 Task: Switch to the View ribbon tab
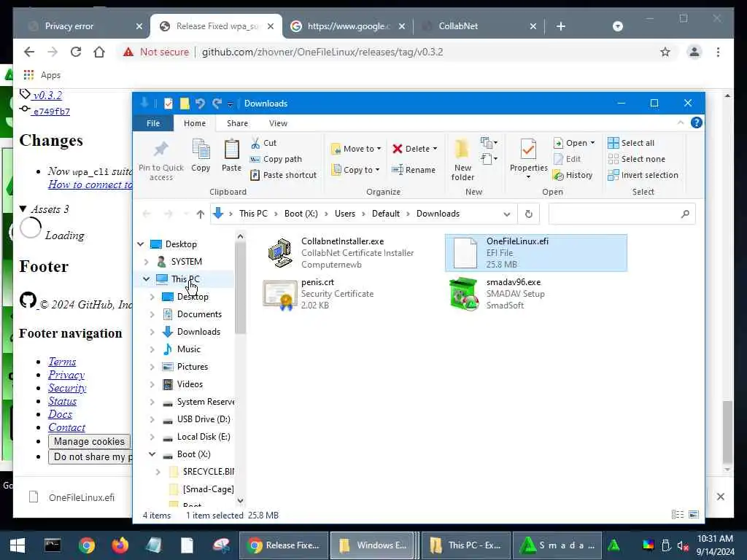coord(278,123)
